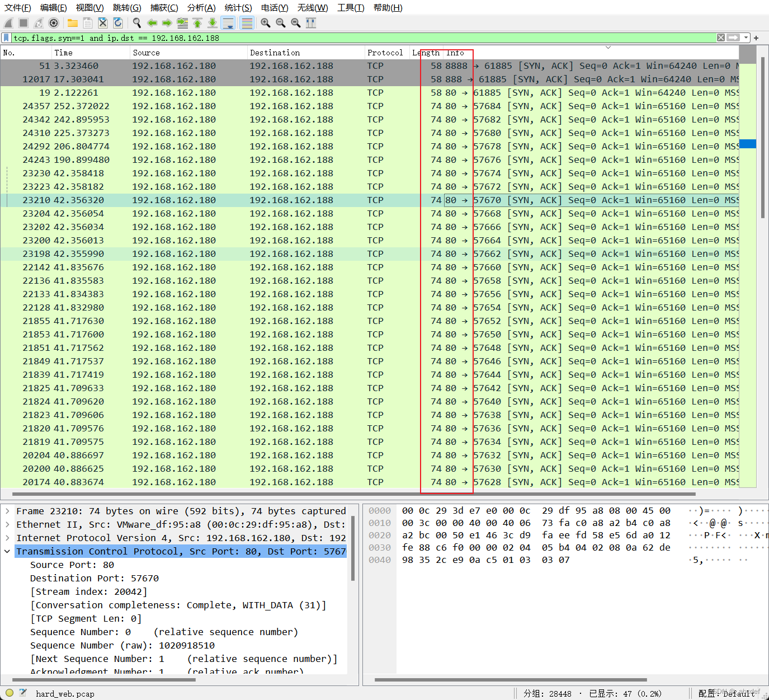
Task: Select packet number 24357 row
Action: point(370,106)
